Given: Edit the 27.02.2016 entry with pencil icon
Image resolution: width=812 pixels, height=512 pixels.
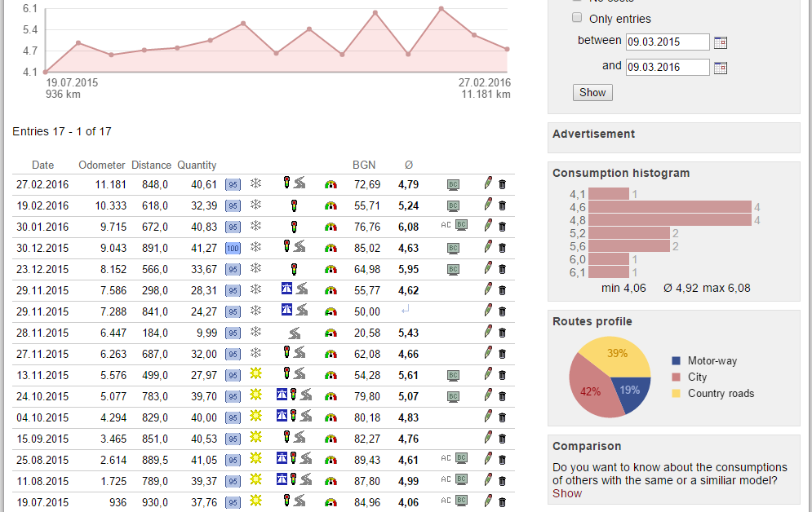Looking at the screenshot, I should [x=488, y=184].
